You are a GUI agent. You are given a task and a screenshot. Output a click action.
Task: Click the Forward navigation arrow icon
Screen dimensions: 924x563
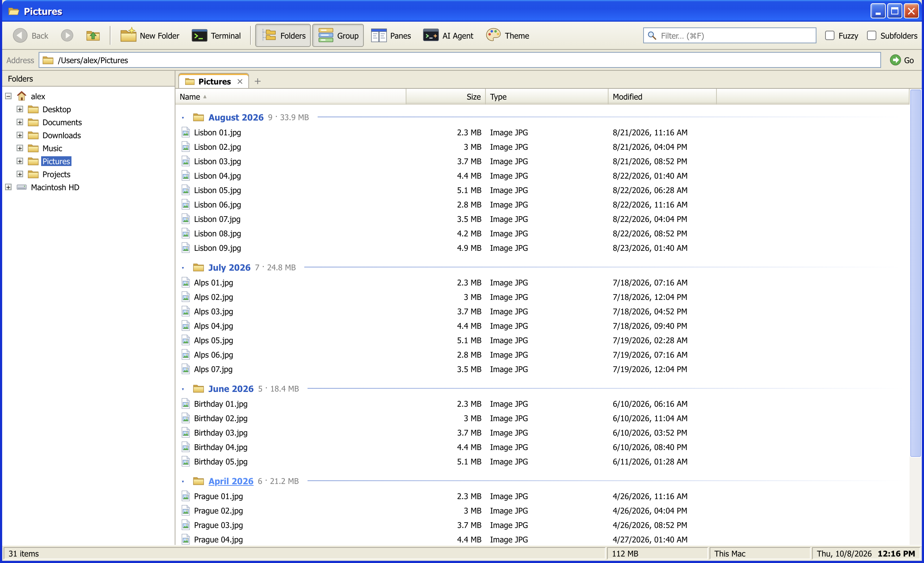pos(67,36)
